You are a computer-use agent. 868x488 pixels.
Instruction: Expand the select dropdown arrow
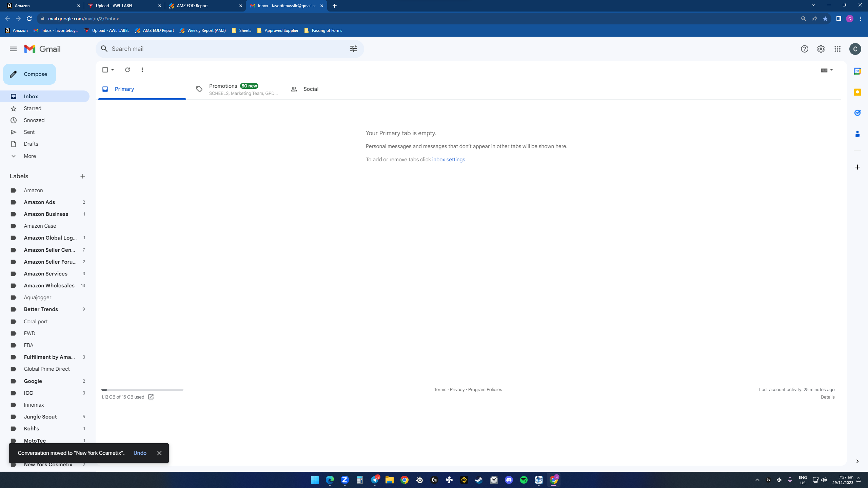[113, 70]
